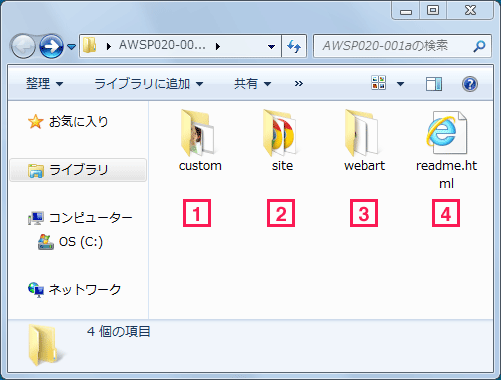Expand the root arrow before AWSP020-00...

[108, 46]
